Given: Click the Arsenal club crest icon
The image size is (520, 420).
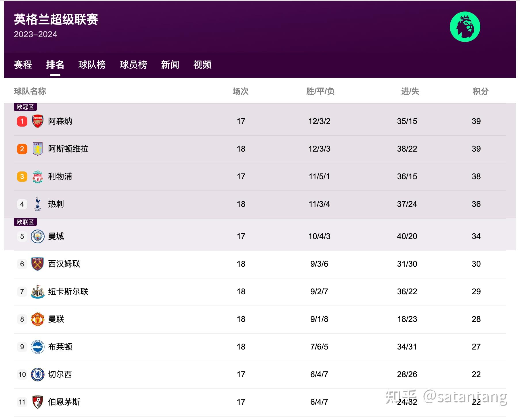Looking at the screenshot, I should point(37,121).
